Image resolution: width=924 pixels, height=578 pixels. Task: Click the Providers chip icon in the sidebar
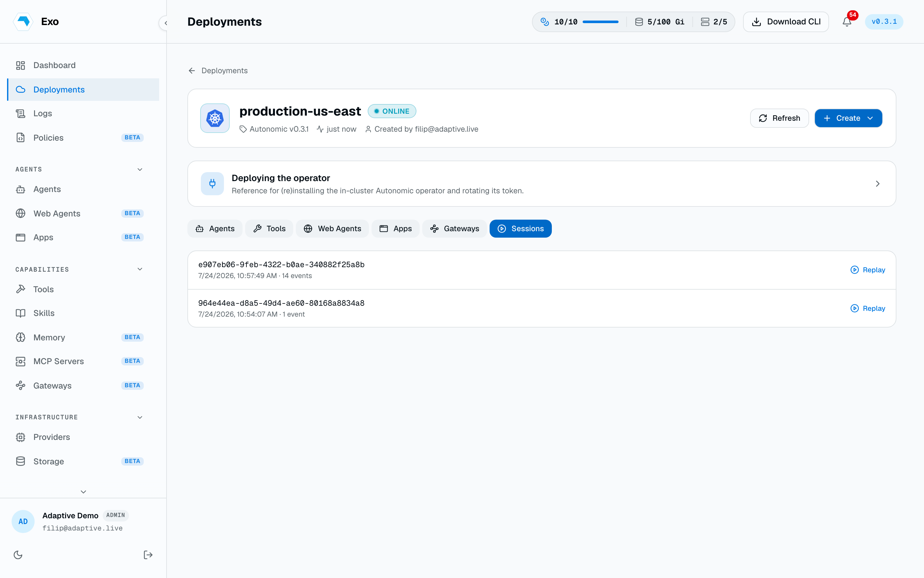[21, 437]
